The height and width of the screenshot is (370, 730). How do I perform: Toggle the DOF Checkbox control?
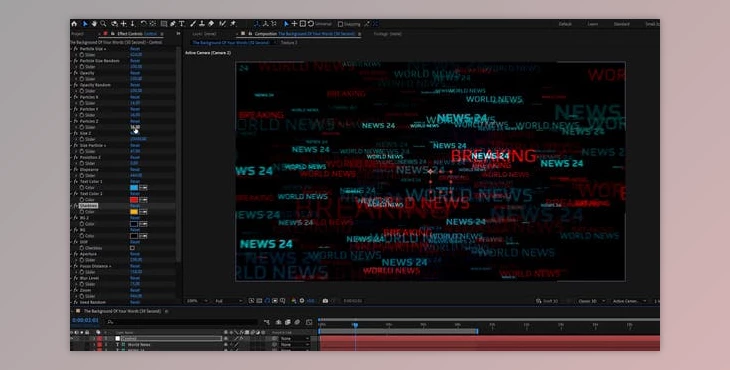point(132,248)
